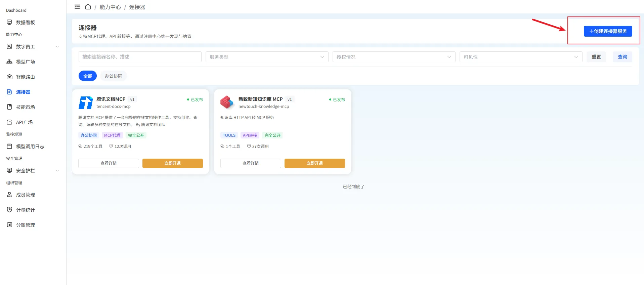Click the 成员管理 sidebar icon
Viewport: 644px width, 285px height.
(x=9, y=195)
